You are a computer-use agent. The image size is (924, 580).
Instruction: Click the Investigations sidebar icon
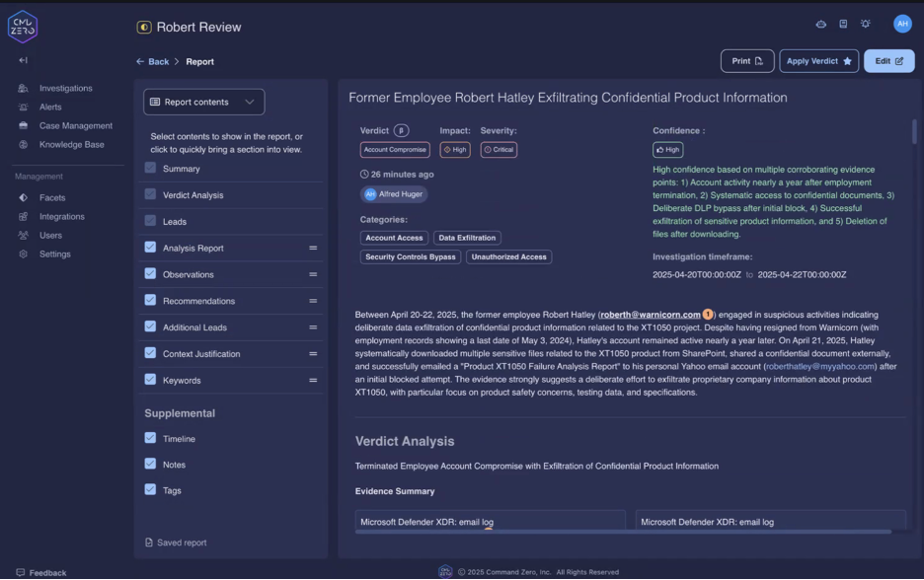point(23,89)
